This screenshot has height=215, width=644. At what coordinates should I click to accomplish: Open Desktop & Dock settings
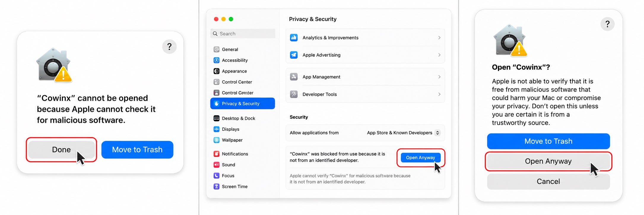(x=242, y=118)
